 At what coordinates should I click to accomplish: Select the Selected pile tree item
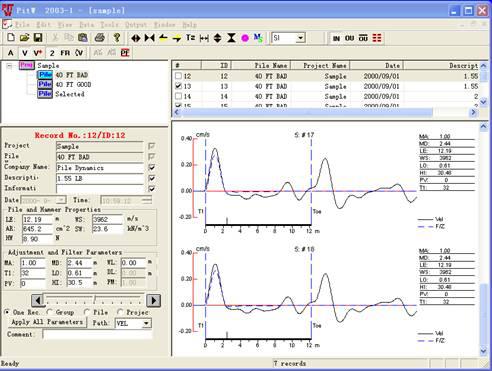70,94
